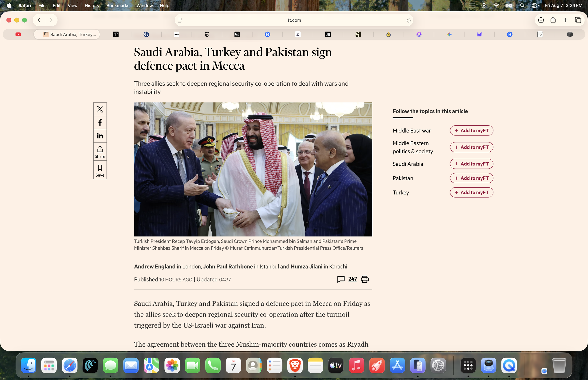588x380 pixels.
Task: Open the File menu
Action: [42, 5]
